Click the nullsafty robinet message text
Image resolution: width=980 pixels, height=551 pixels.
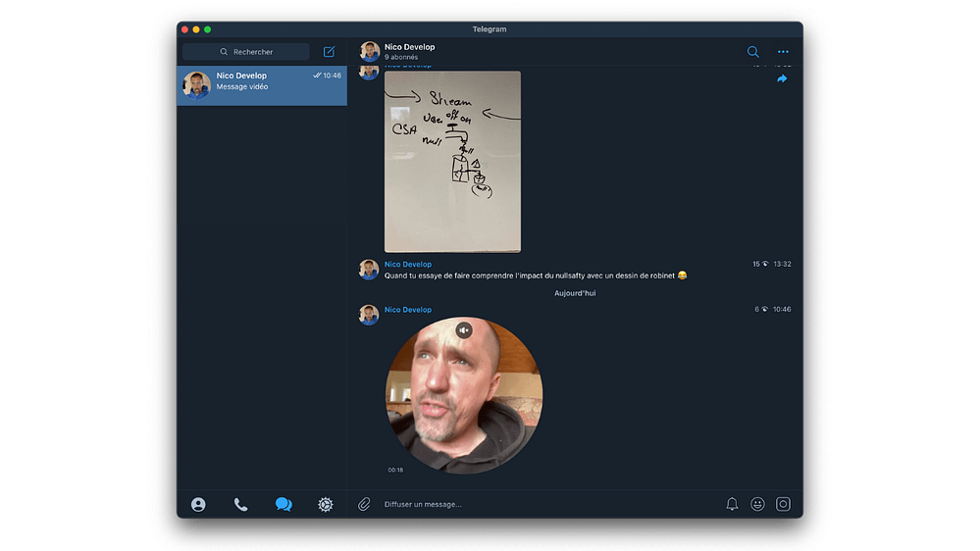[536, 275]
